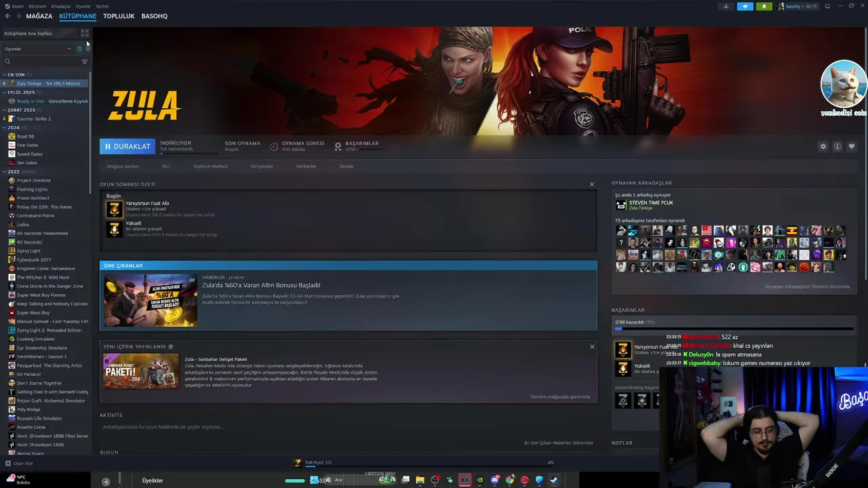Image resolution: width=868 pixels, height=488 pixels.
Task: Open Steam icon on the taskbar
Action: [x=554, y=480]
